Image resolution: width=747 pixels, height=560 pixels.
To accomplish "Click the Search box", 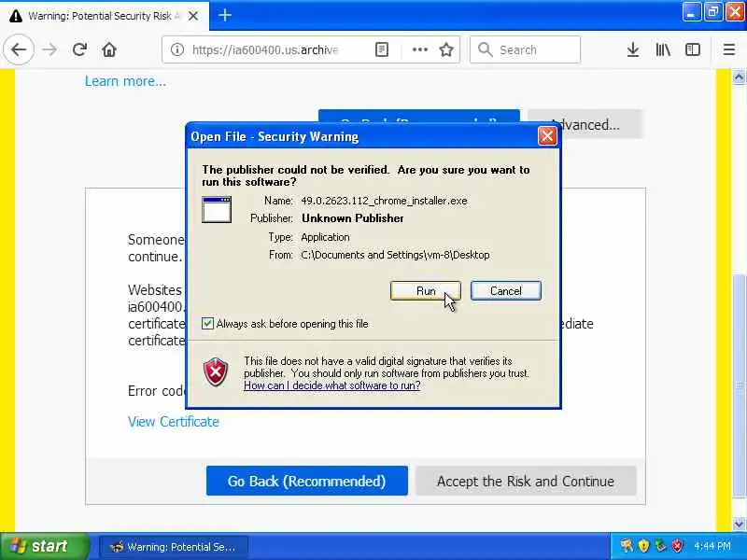I will [x=525, y=49].
